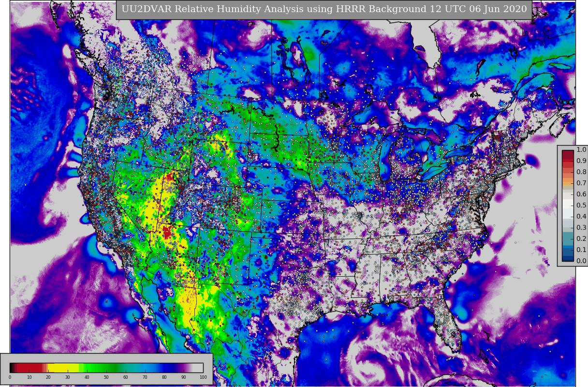Click the '10' label on the bottom humidity colorbar
Viewport: 588px width, 387px height.
coord(29,377)
